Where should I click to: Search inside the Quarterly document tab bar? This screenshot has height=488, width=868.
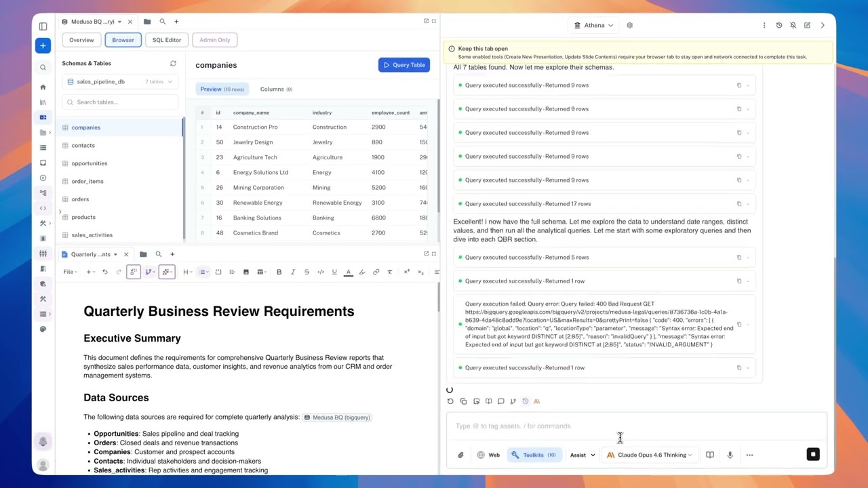[x=159, y=254]
